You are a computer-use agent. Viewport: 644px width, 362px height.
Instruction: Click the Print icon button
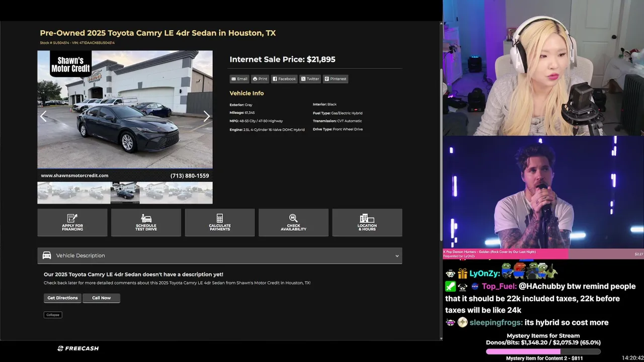[260, 79]
